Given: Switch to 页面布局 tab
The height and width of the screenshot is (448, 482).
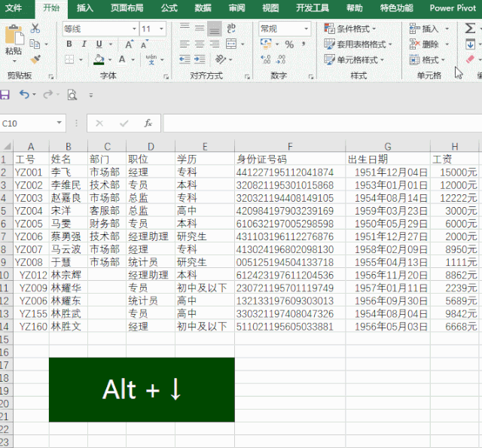Looking at the screenshot, I should (x=127, y=8).
